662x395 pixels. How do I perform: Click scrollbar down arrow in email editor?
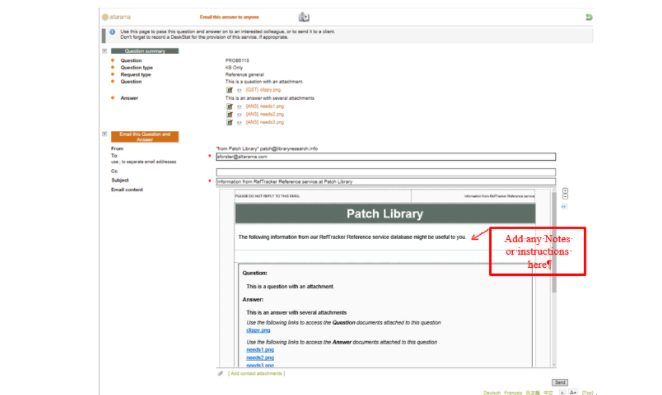(554, 365)
